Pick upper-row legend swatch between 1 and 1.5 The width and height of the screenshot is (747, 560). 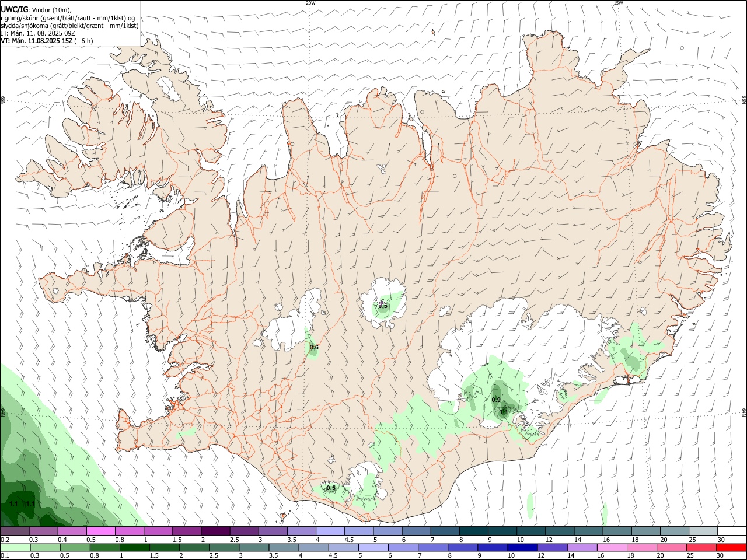tap(158, 531)
